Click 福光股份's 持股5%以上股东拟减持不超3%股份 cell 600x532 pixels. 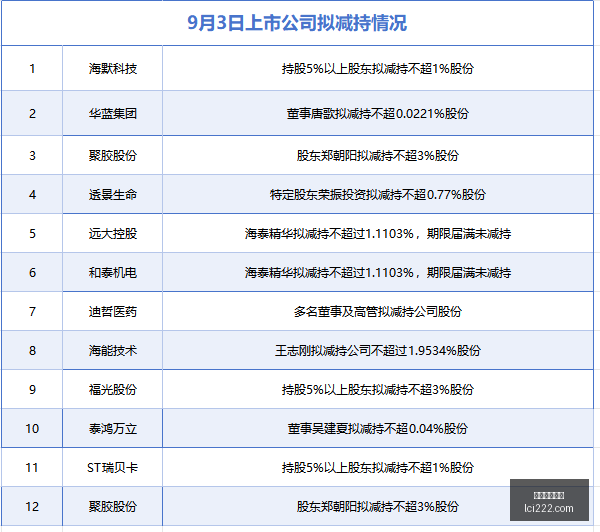(x=378, y=390)
